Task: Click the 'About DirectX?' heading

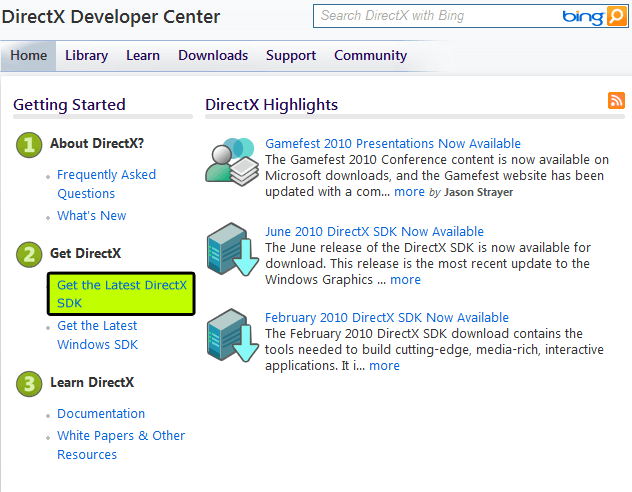Action: (x=97, y=143)
